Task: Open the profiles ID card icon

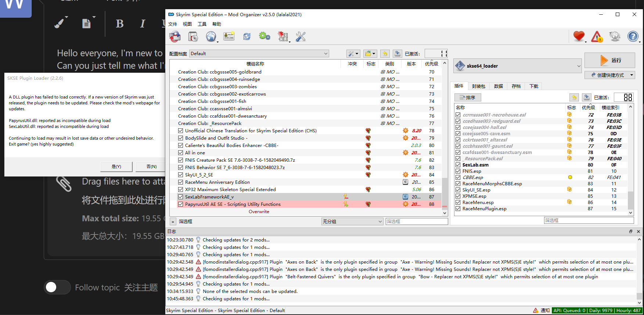Action: click(x=229, y=36)
